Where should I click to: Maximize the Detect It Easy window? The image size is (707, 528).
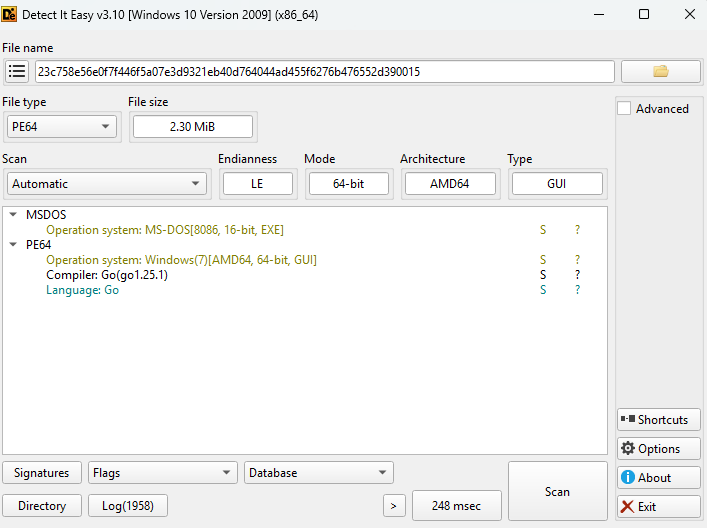pyautogui.click(x=644, y=14)
